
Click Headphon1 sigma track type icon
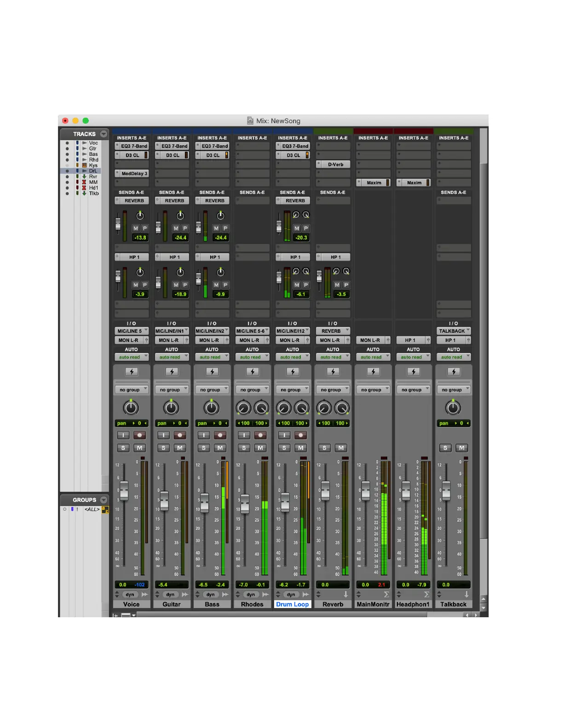[x=427, y=595]
